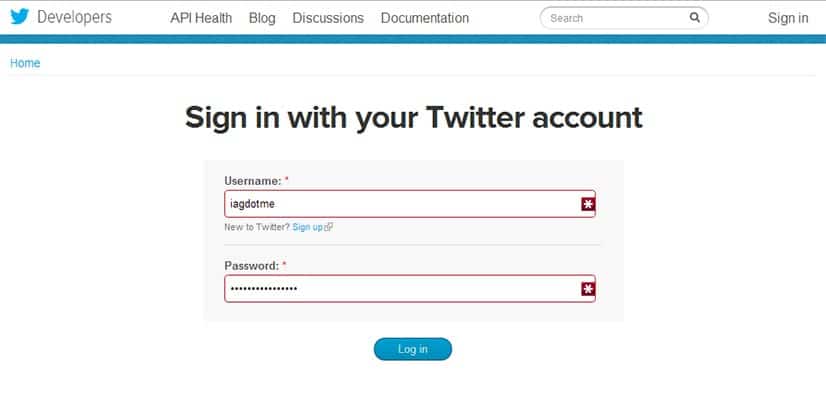The image size is (826, 394).
Task: Click the Twitter bird logo
Action: 19,17
